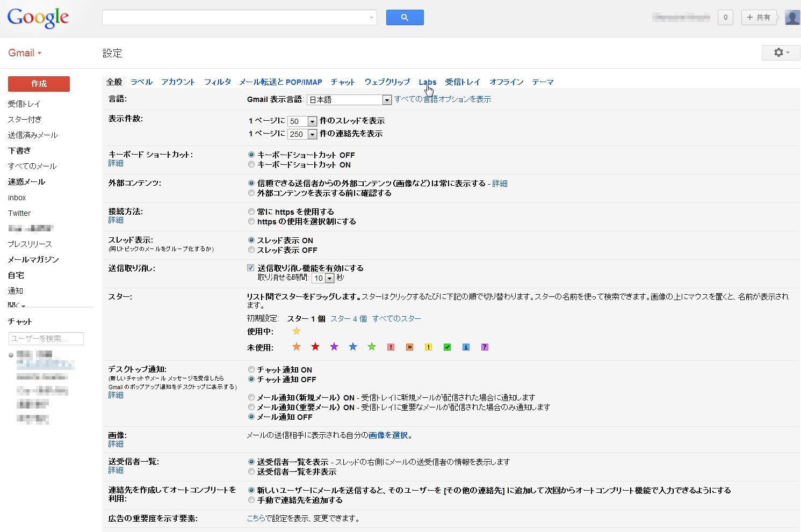
Task: Select always use https option
Action: tap(251, 212)
